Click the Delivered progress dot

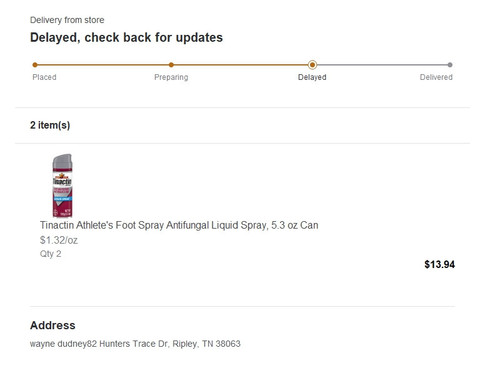point(450,65)
